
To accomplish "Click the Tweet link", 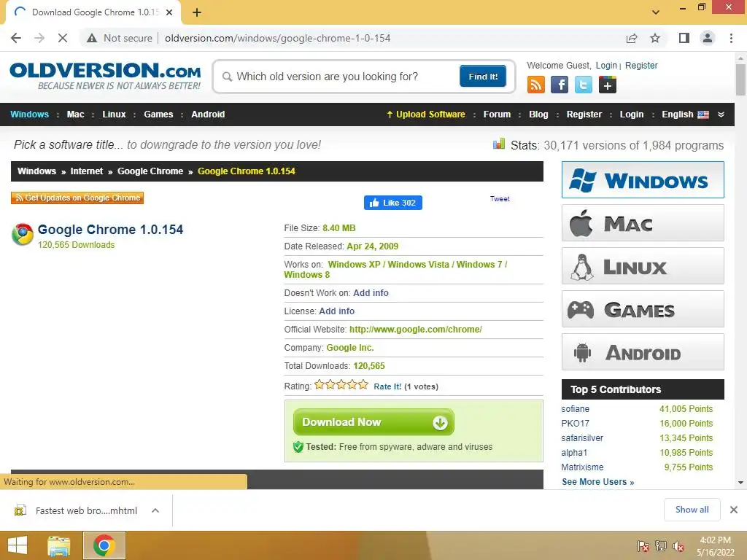I will [500, 199].
